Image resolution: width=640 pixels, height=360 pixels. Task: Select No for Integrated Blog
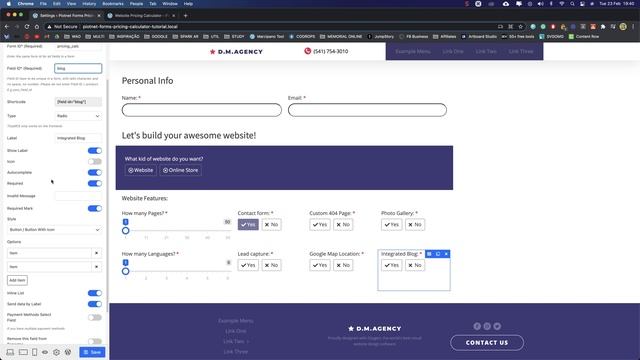click(x=415, y=265)
